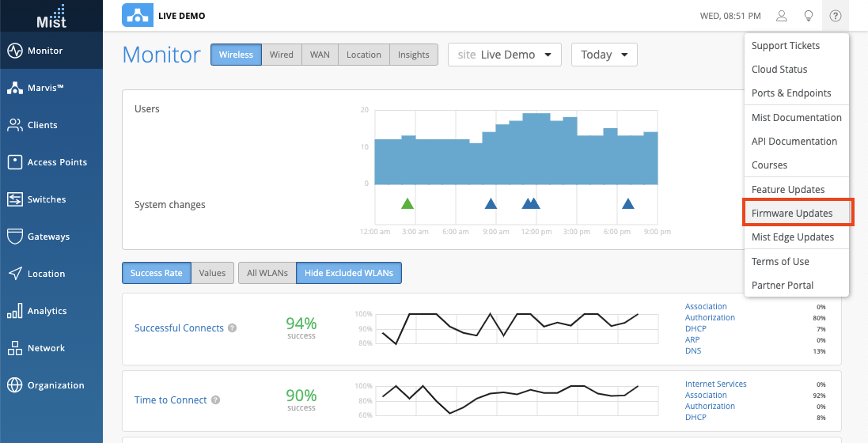Click the green system change marker
Image resolution: width=868 pixels, height=443 pixels.
click(407, 204)
